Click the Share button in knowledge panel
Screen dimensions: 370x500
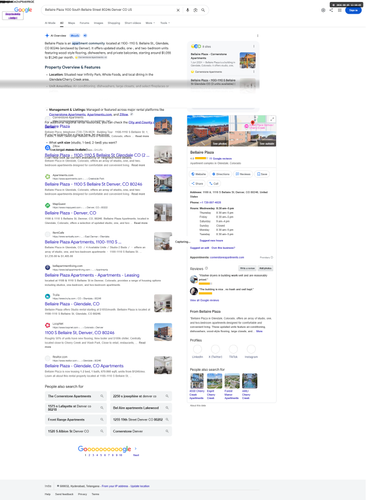[x=197, y=183]
